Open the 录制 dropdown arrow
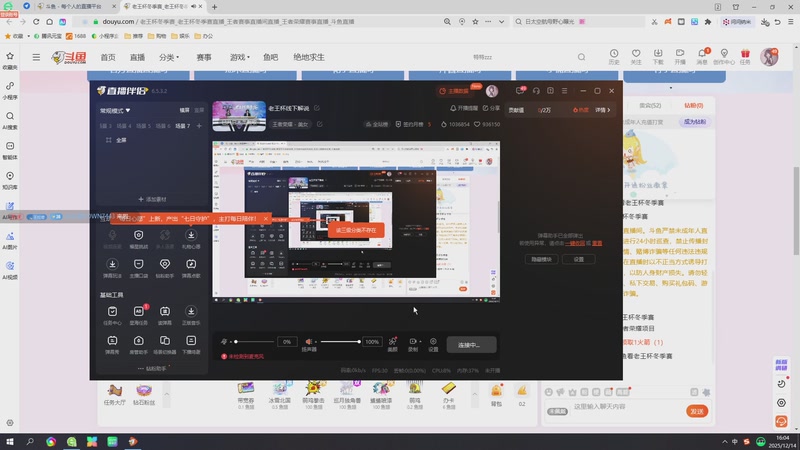 point(420,341)
